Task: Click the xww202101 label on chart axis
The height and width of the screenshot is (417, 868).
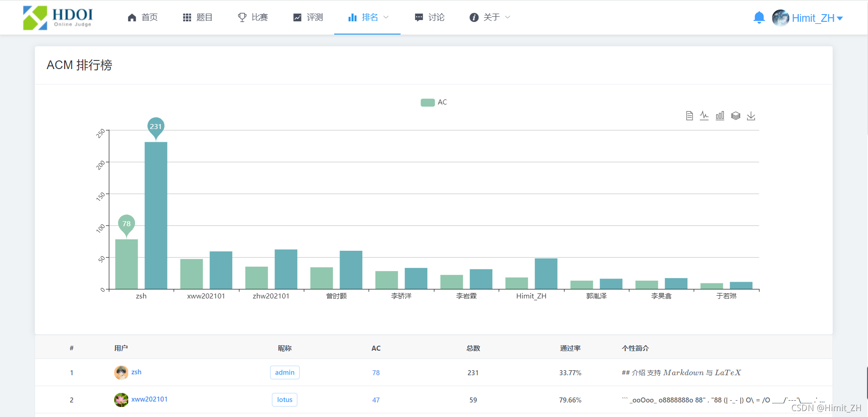Action: click(206, 296)
